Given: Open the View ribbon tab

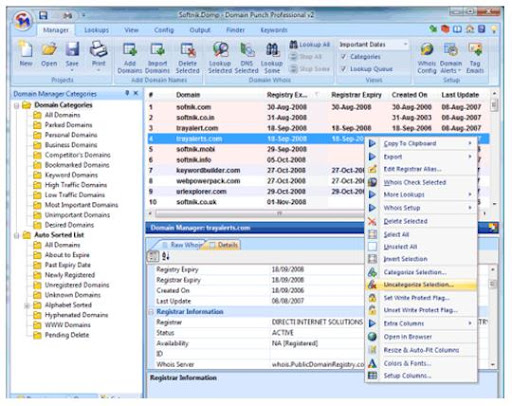Looking at the screenshot, I should coord(131,30).
